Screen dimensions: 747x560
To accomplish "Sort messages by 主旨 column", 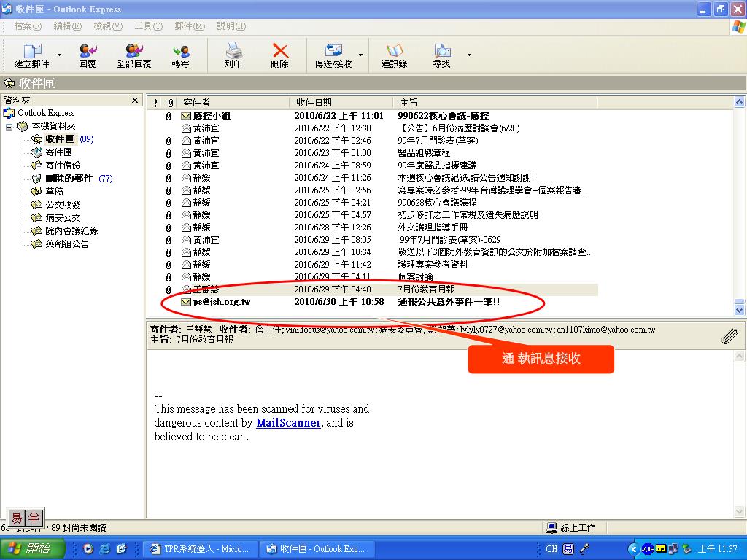I will click(495, 103).
